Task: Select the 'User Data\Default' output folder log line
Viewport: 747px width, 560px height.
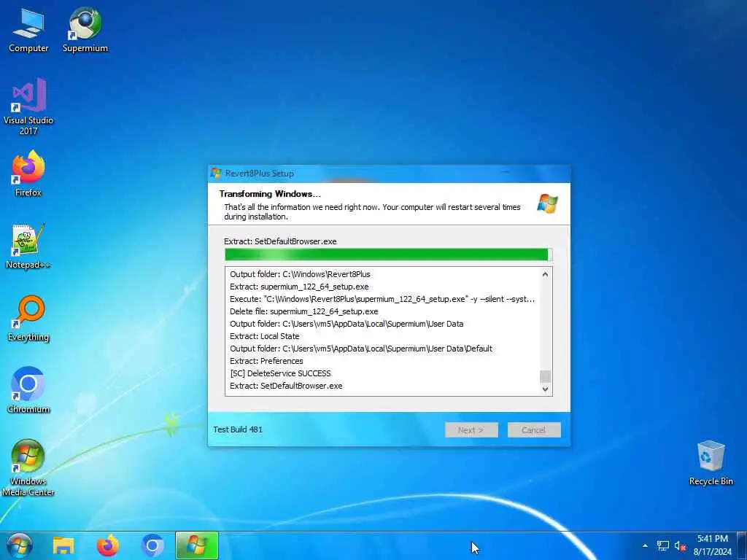Action: coord(361,349)
